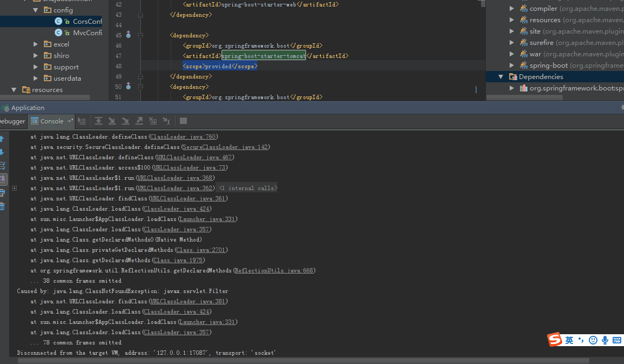Click the Run to Cursor icon
The width and height of the screenshot is (624, 364).
[167, 121]
